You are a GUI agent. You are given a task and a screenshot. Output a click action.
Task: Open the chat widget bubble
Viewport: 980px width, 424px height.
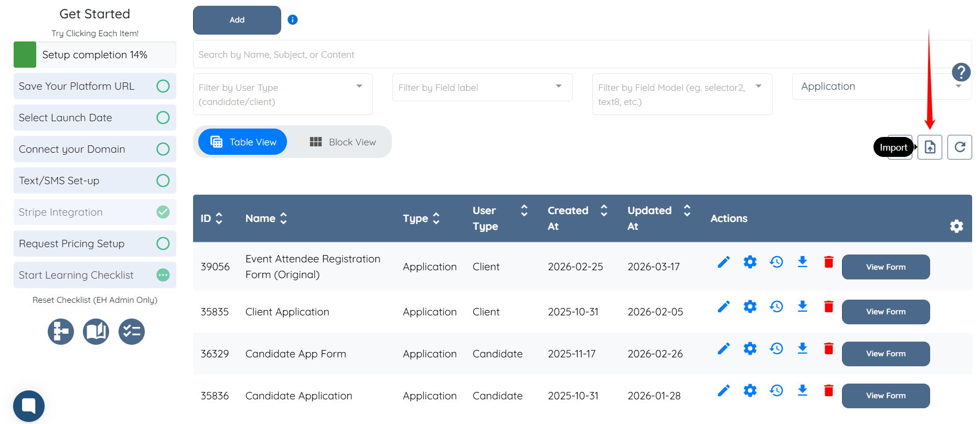[29, 406]
